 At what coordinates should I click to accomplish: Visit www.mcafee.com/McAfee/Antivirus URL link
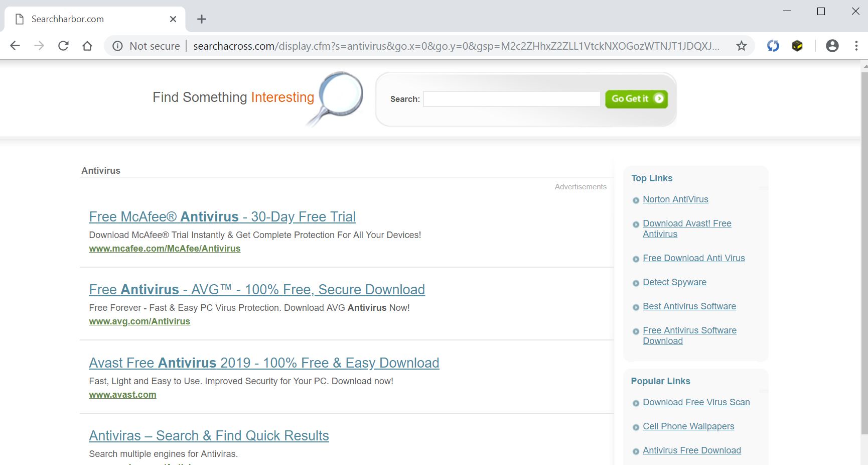click(165, 249)
